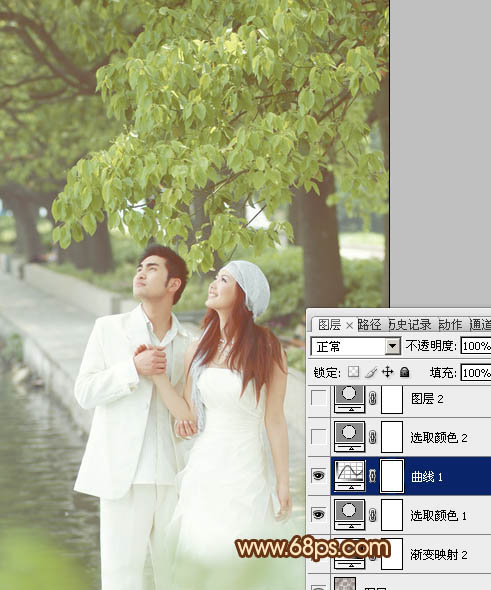Screen dimensions: 491x590
Task: Click the lock position move icon
Action: [x=387, y=372]
